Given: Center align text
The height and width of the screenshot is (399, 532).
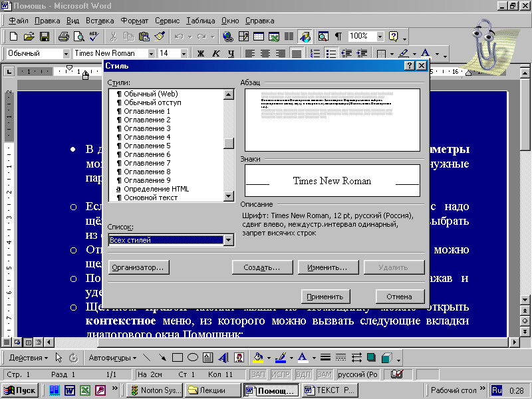Looking at the screenshot, I should [x=265, y=54].
